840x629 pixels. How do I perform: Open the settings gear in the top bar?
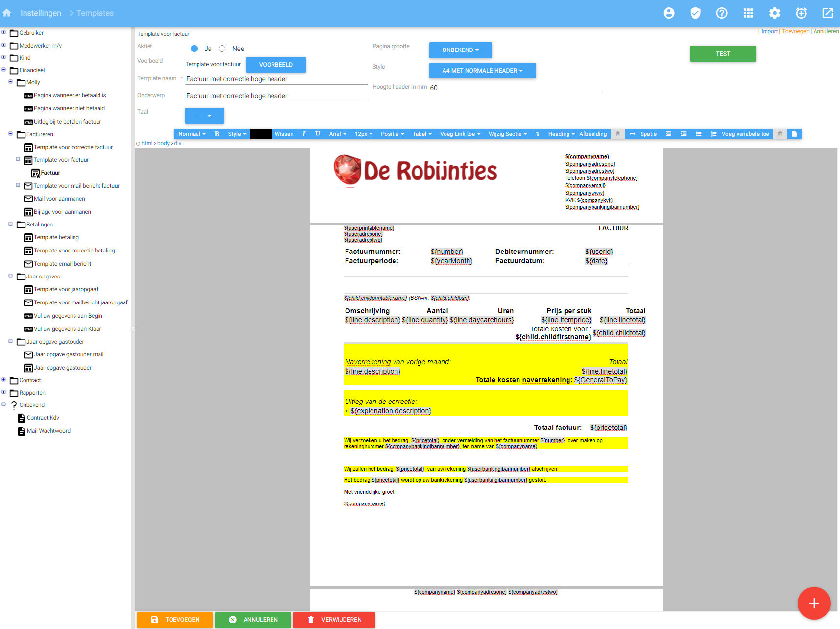[x=775, y=13]
